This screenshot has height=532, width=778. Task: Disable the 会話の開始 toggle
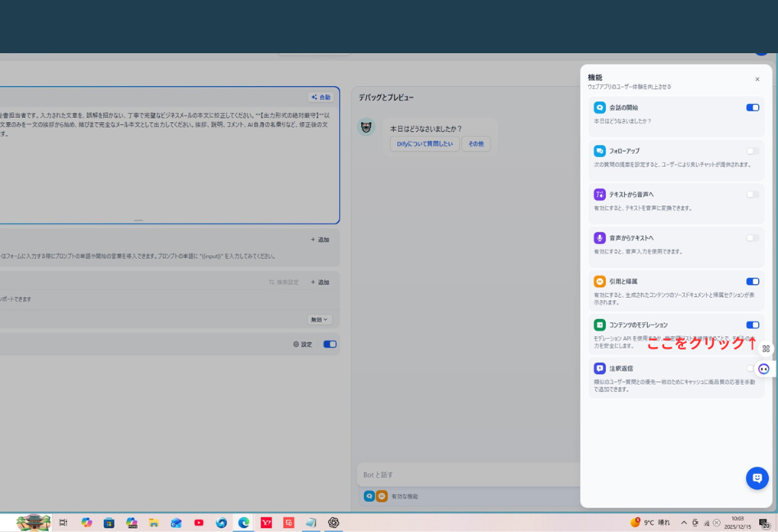(x=752, y=107)
